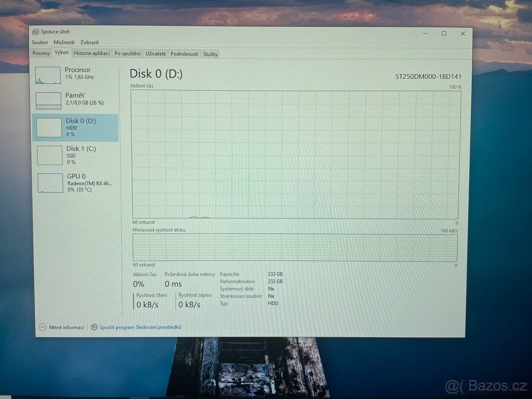Open the Zobrazit menu
The width and height of the screenshot is (532, 399).
point(90,43)
